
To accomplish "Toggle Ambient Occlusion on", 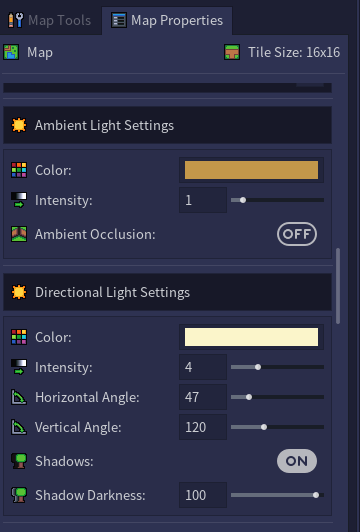I will tap(297, 234).
